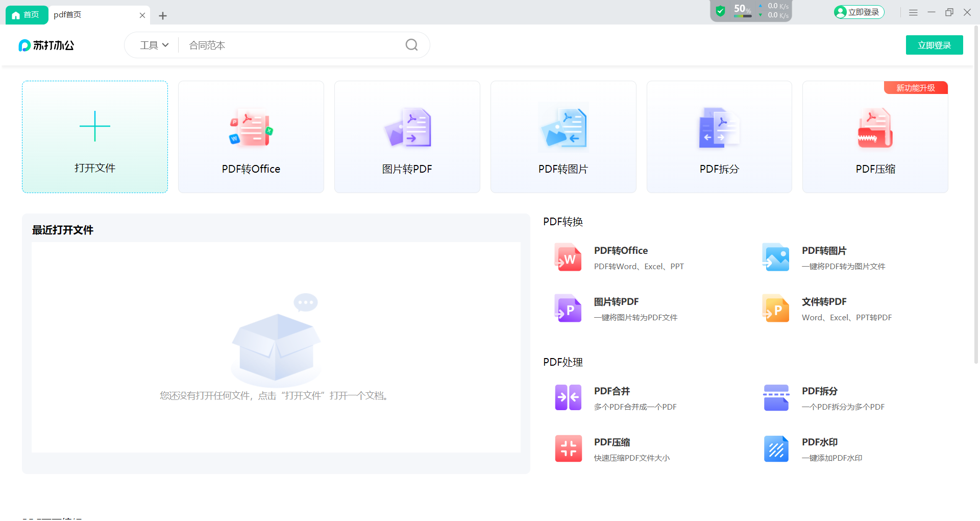Viewport: 980px width, 521px height.
Task: Open the PDF拆分 top card icon
Action: tap(719, 128)
